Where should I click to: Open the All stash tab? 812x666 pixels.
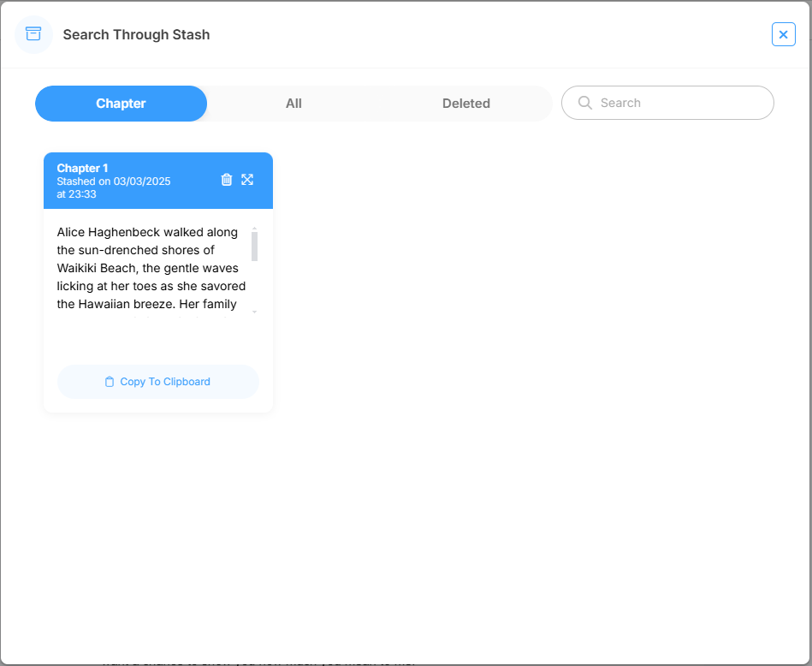click(x=293, y=104)
